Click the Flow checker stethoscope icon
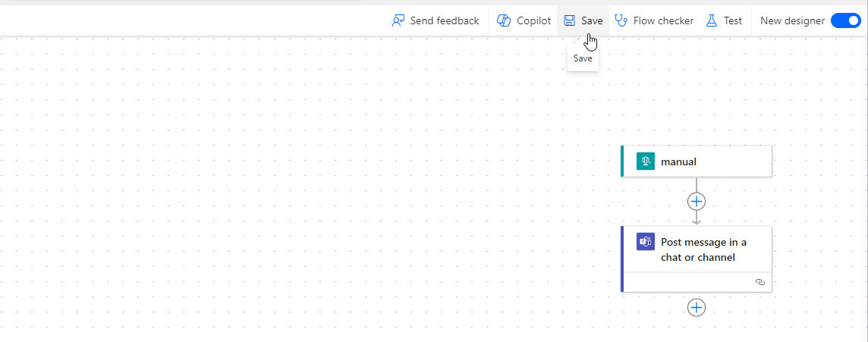868x342 pixels. click(x=621, y=20)
